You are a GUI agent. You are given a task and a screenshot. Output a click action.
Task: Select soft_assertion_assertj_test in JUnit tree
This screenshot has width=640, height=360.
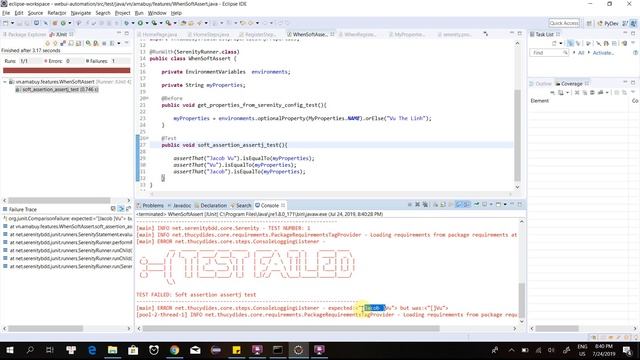coord(57,89)
